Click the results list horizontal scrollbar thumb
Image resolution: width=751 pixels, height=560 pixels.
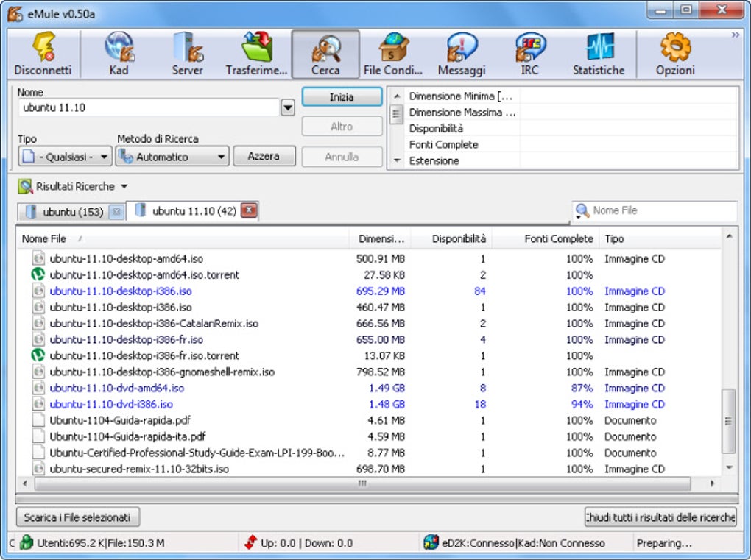362,483
